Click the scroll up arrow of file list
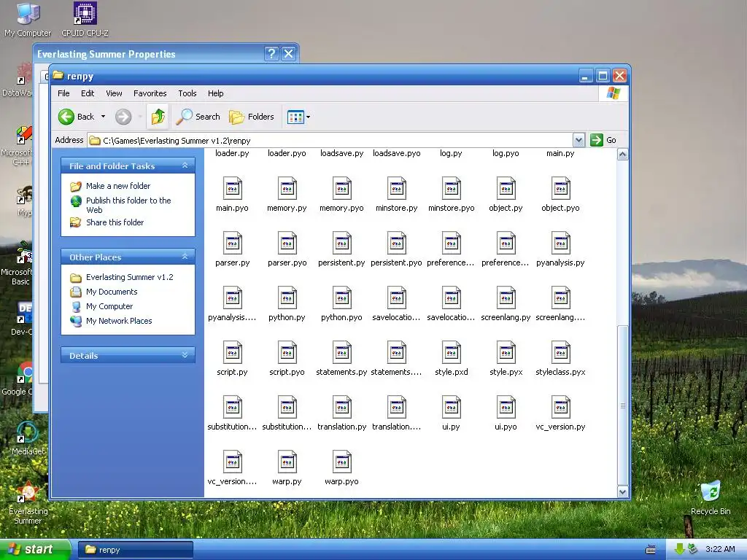 point(622,155)
